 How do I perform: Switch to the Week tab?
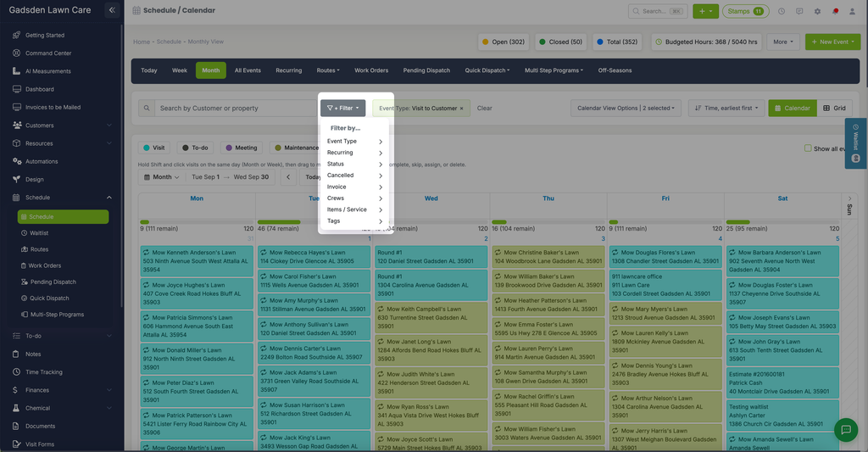(180, 70)
